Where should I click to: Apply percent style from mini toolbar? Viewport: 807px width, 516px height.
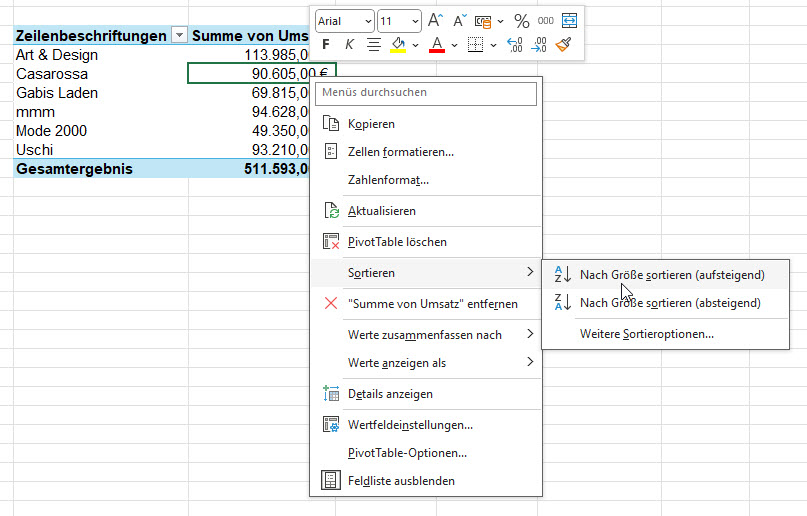(521, 21)
